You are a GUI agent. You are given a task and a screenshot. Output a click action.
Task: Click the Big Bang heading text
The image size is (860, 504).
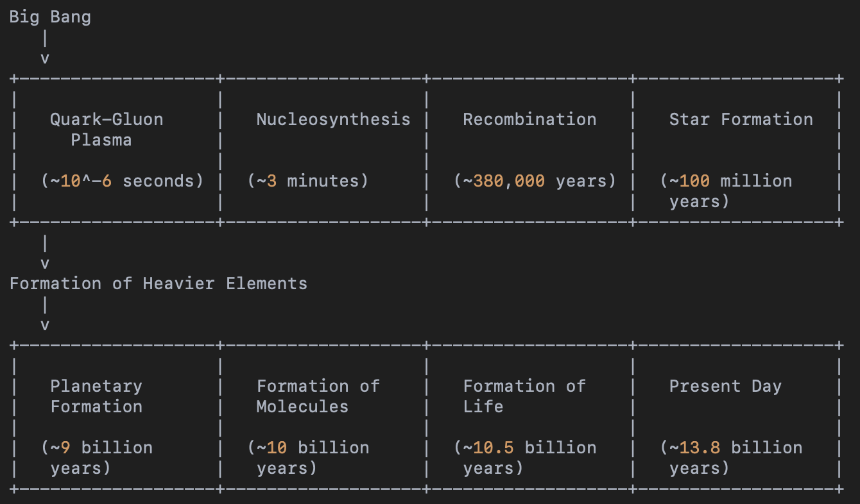50,17
